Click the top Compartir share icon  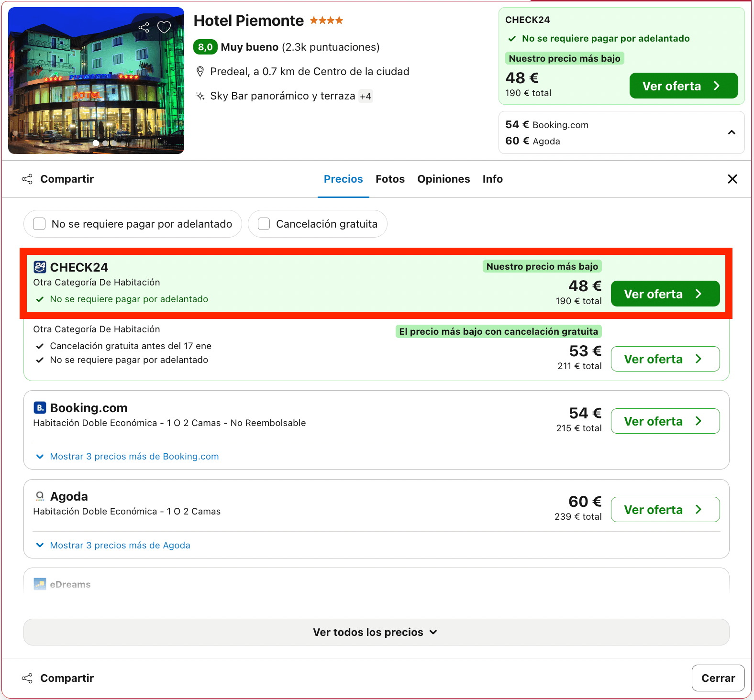(x=27, y=179)
